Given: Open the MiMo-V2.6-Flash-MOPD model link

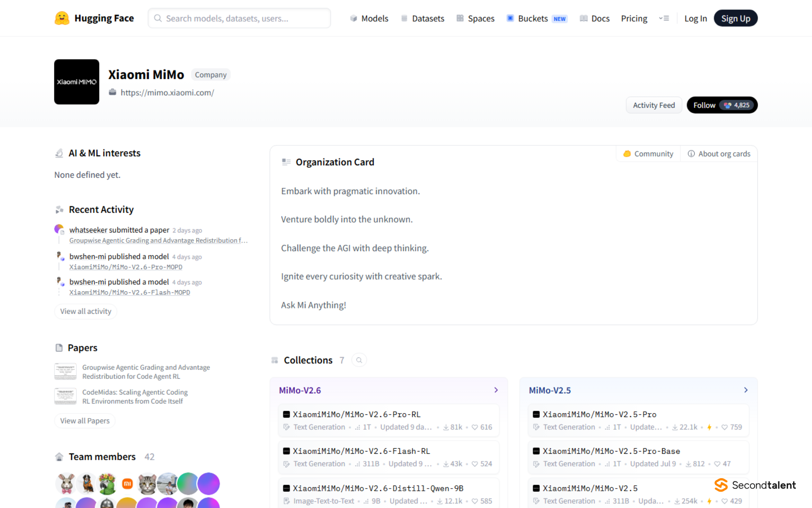Looking at the screenshot, I should [x=129, y=292].
